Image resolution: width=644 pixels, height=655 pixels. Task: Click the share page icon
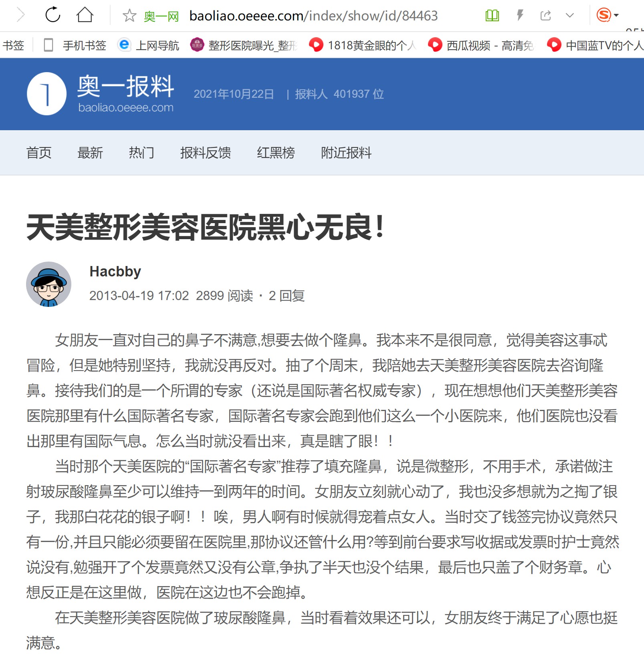coord(545,16)
